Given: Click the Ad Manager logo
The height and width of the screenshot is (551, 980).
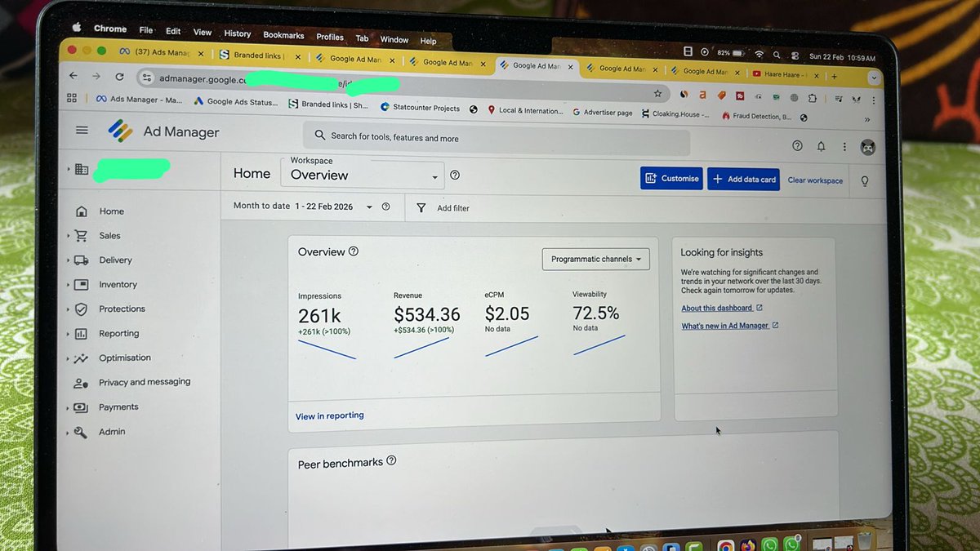Looking at the screenshot, I should pyautogui.click(x=121, y=131).
